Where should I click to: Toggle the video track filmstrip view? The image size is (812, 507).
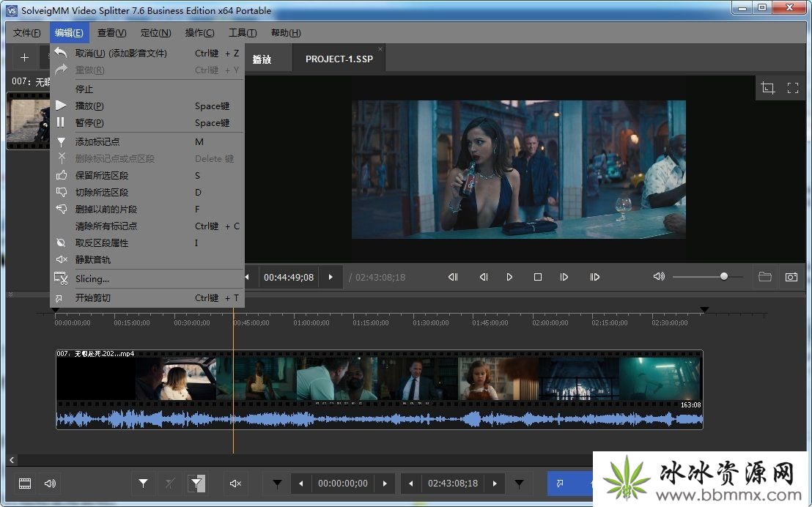coord(25,484)
